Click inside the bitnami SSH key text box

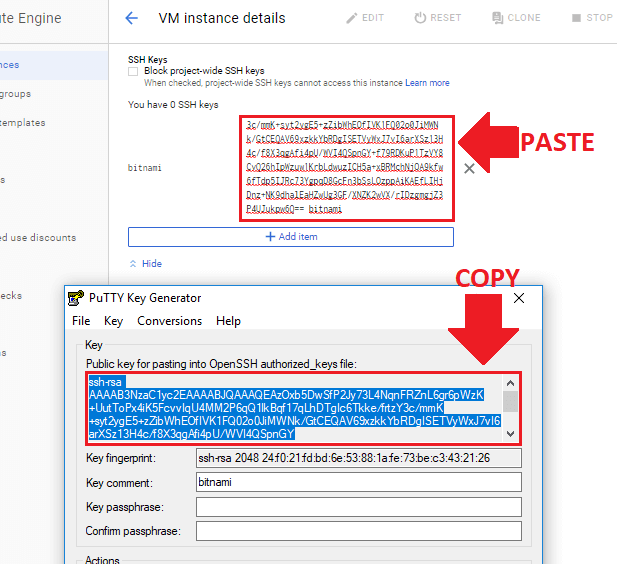[347, 168]
